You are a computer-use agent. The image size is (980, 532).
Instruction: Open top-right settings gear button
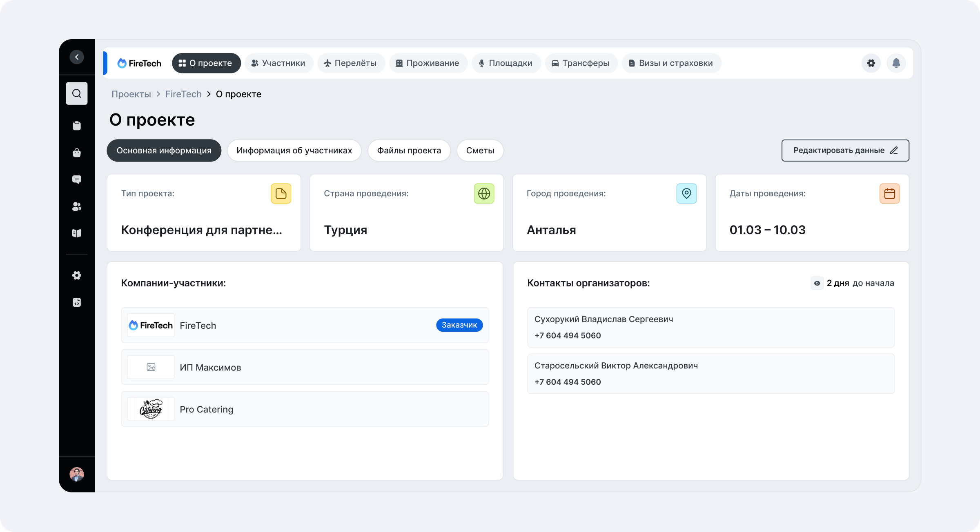tap(871, 63)
